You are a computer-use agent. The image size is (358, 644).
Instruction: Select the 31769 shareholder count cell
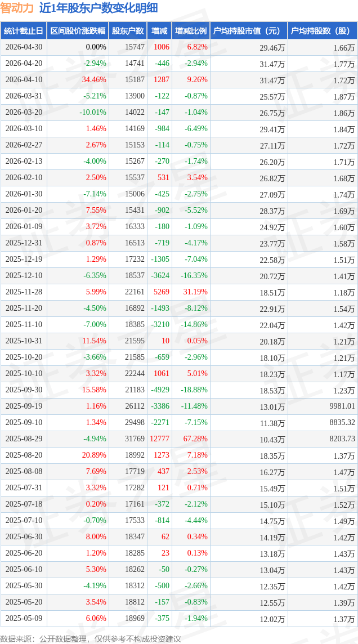(128, 439)
